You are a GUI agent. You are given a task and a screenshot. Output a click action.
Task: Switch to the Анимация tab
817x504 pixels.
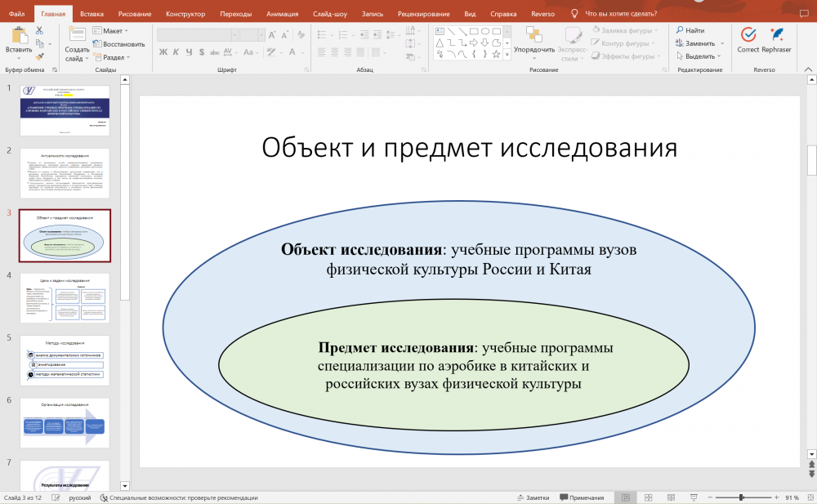point(283,14)
